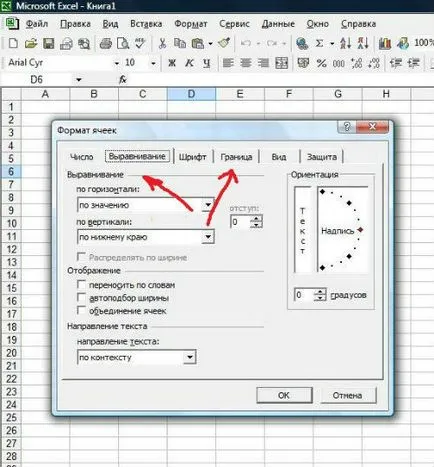This screenshot has width=434, height=467.
Task: Switch to the Граница tab
Action: tap(236, 157)
